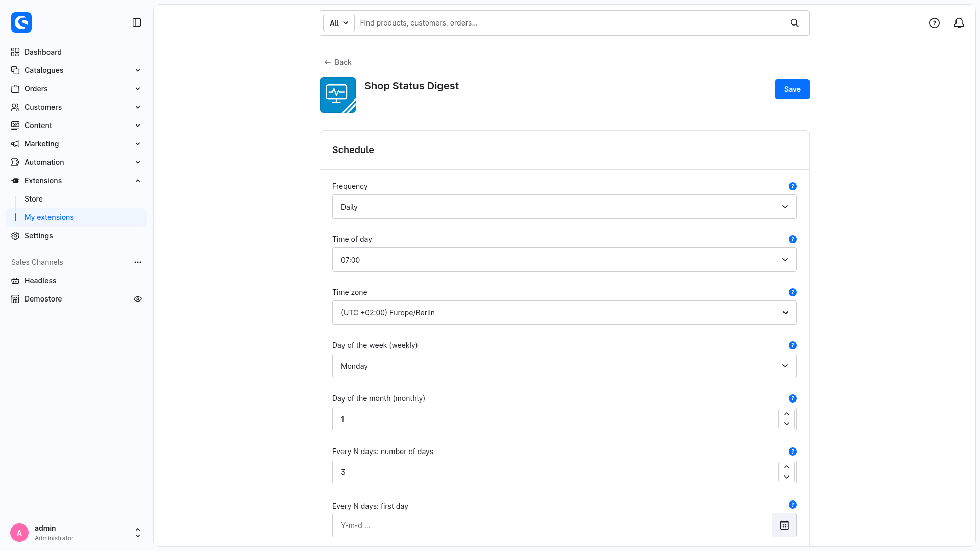The width and height of the screenshot is (980, 551).
Task: Click the Shopware logo icon
Action: tap(21, 22)
